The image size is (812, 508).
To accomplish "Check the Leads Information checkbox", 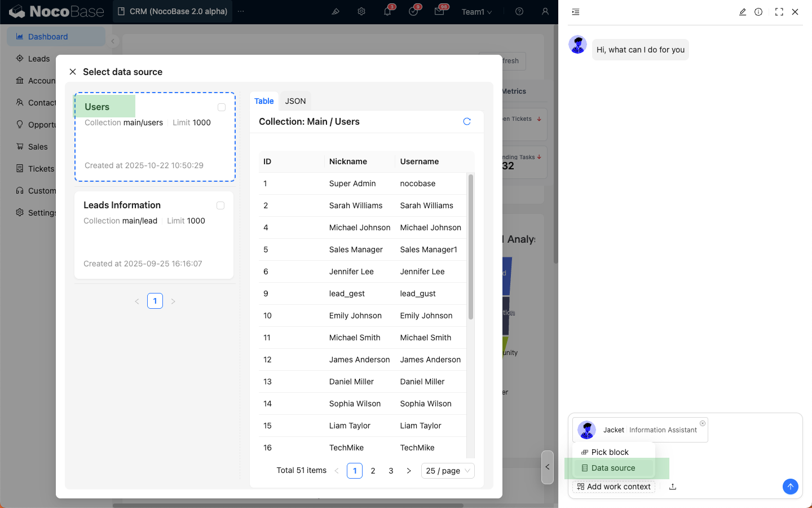I will (x=220, y=205).
